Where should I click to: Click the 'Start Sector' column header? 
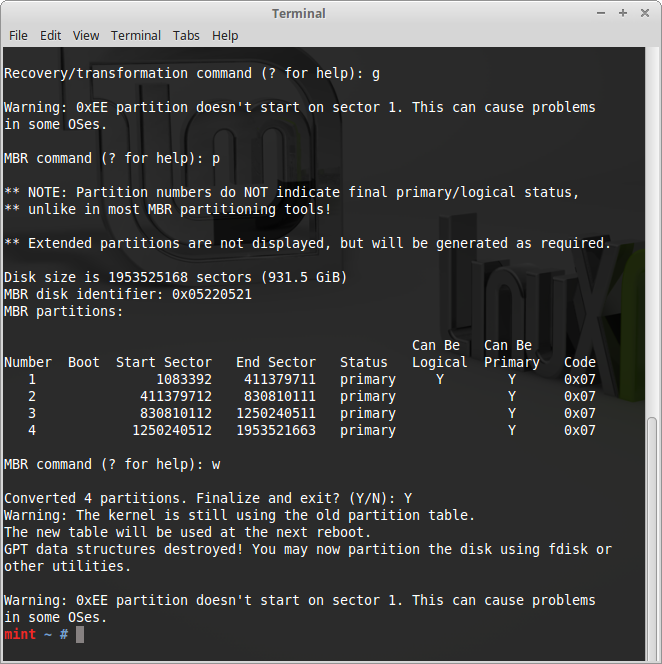click(164, 362)
